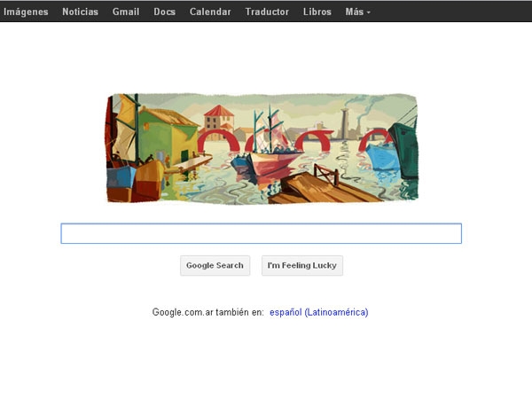Focus the Google search text box
This screenshot has width=532, height=399.
coord(262,233)
